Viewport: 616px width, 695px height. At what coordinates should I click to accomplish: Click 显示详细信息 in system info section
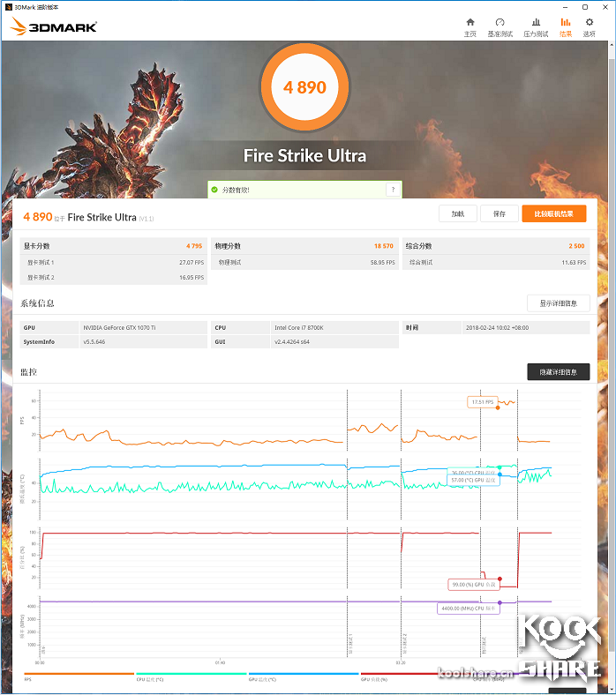click(x=559, y=303)
